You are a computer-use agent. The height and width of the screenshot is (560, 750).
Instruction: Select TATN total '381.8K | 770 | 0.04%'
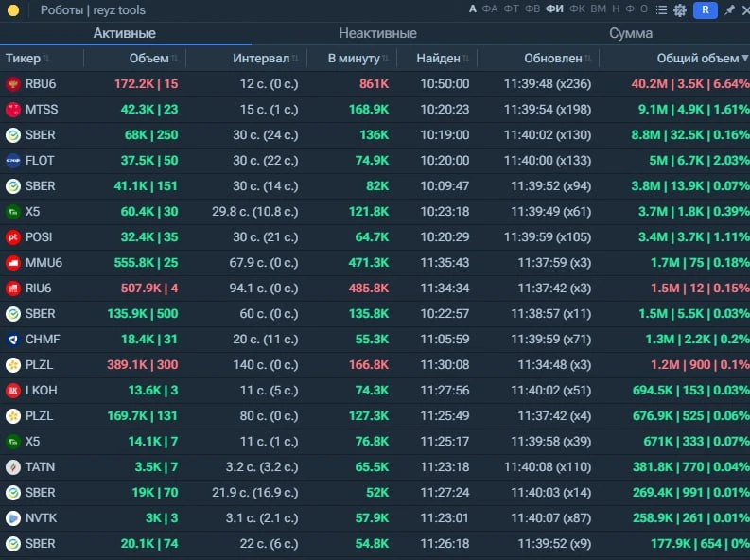(x=690, y=467)
